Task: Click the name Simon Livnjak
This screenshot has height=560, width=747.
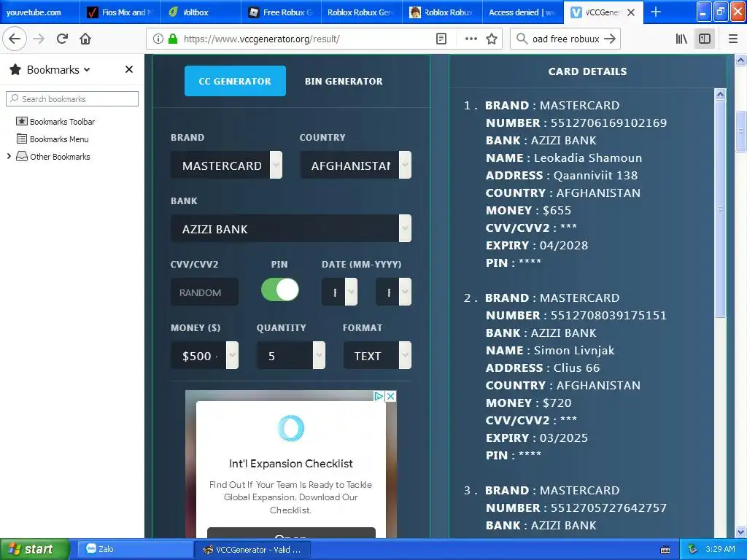Action: 574,351
